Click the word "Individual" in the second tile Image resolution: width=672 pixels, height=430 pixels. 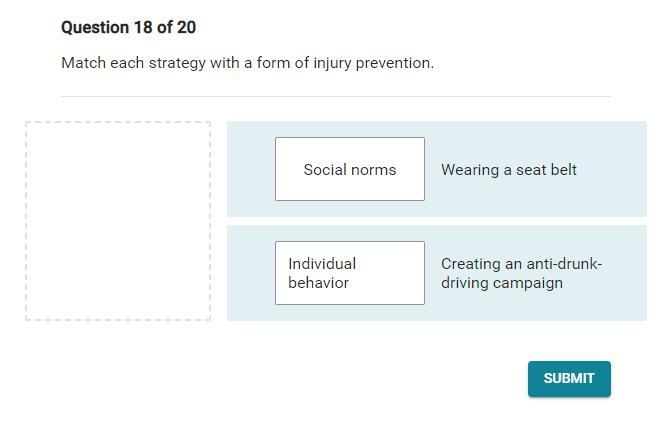[x=322, y=264]
